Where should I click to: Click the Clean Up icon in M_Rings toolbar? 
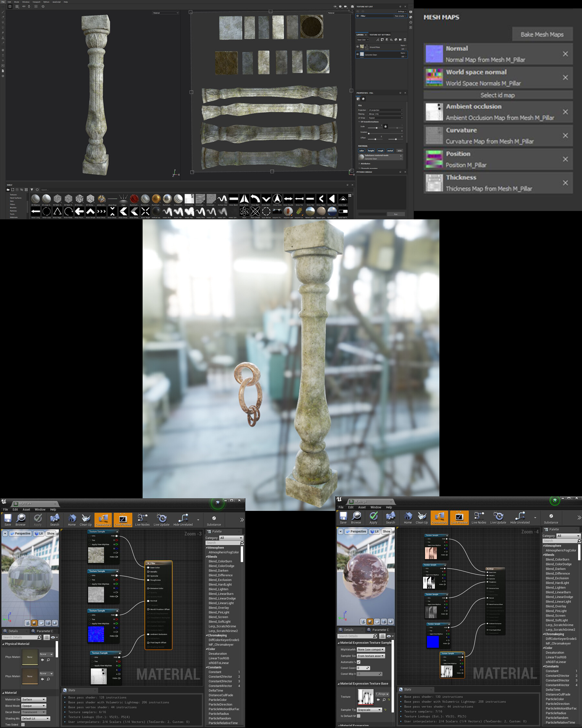click(x=422, y=518)
